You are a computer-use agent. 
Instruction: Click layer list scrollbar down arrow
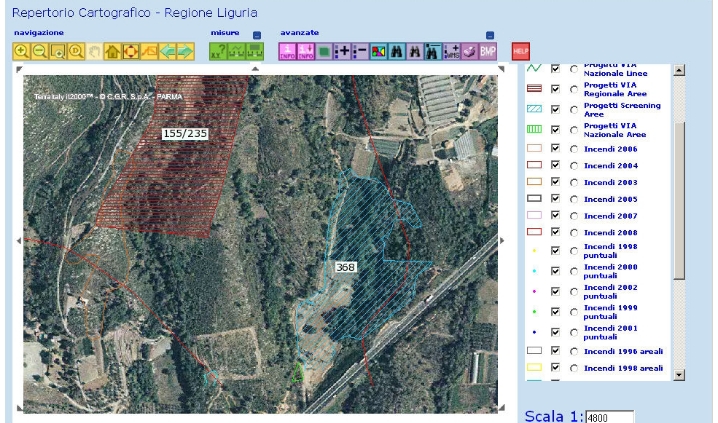coord(679,375)
